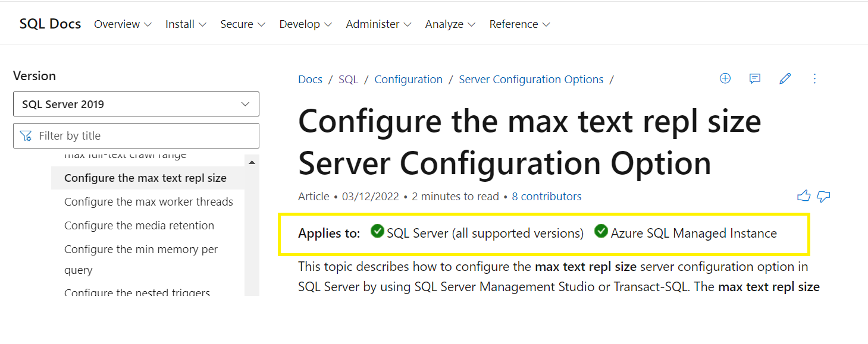The width and height of the screenshot is (868, 344).
Task: Expand the Reference navigation dropdown
Action: [519, 24]
